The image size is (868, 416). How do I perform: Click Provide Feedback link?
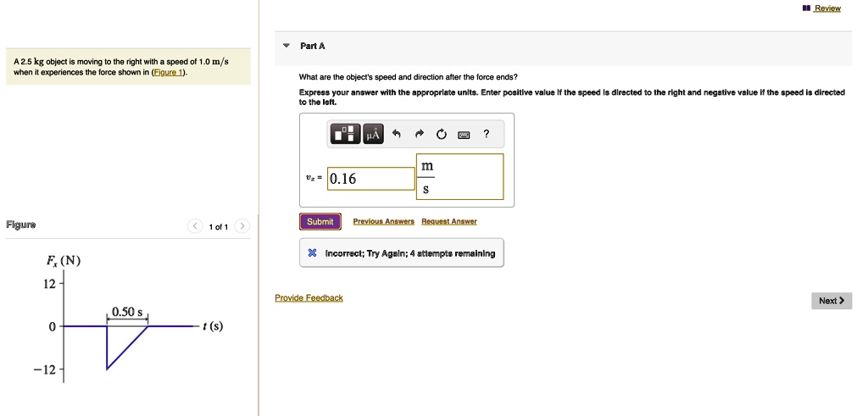coord(309,298)
